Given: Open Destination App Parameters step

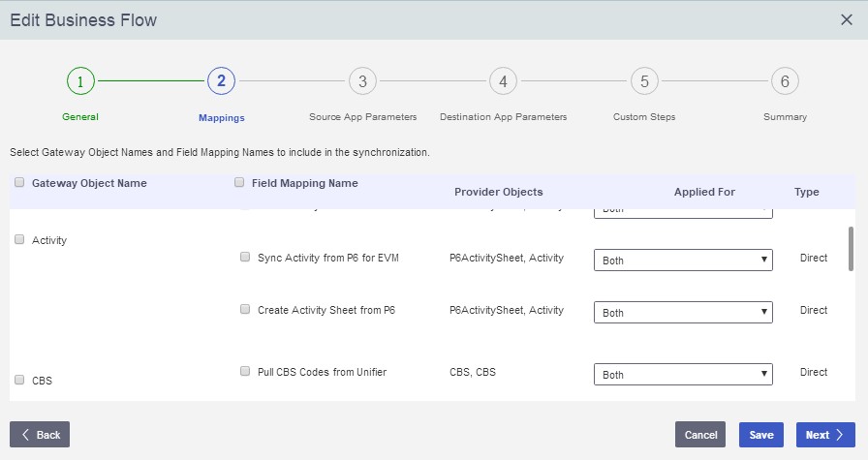Looking at the screenshot, I should (503, 117).
